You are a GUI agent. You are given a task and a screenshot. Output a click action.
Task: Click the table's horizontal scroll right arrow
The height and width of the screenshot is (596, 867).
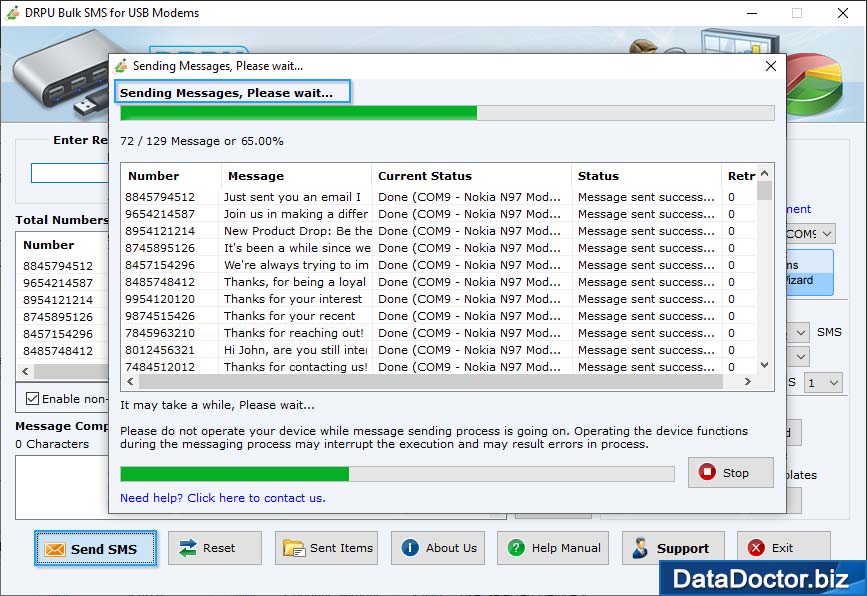tap(748, 381)
